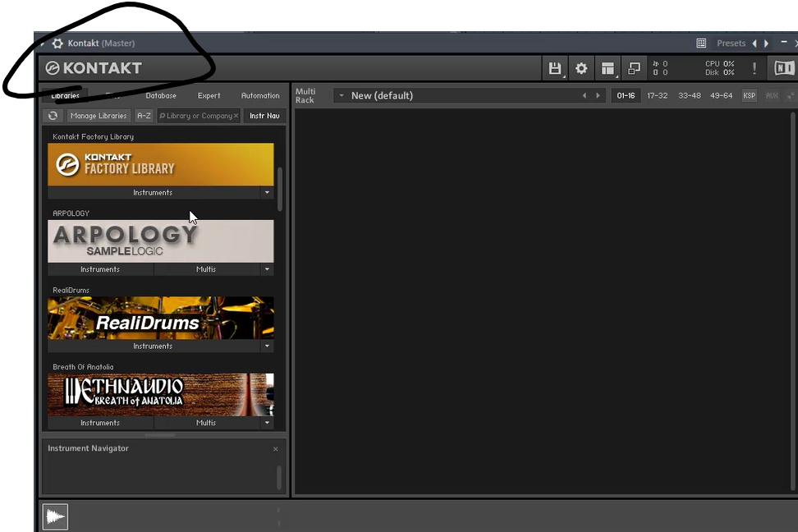Click the waveform icon at bottom left
The width and height of the screenshot is (798, 532).
point(55,516)
